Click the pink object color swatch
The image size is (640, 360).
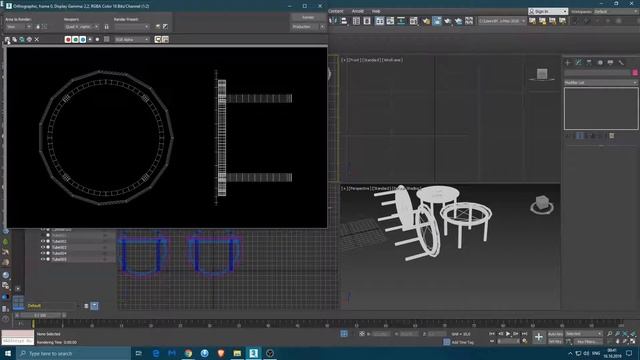pos(635,73)
